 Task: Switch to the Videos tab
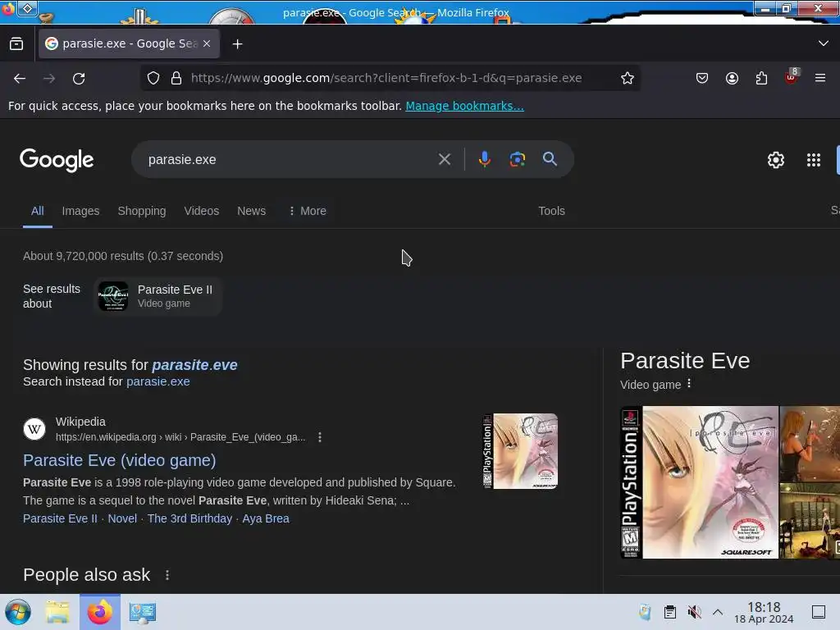coord(202,211)
